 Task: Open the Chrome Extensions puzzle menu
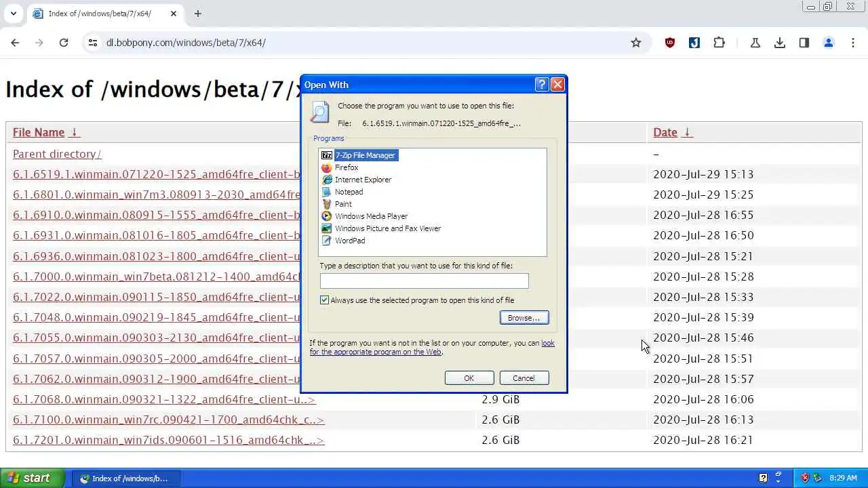(x=719, y=43)
